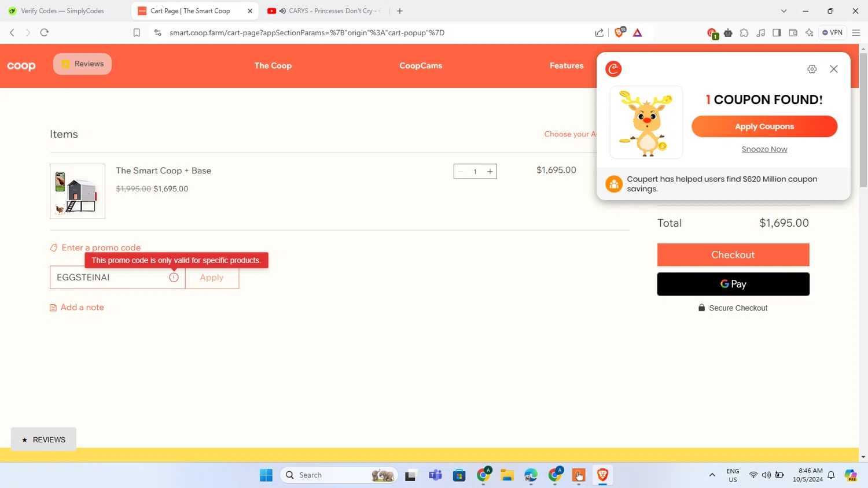This screenshot has height=488, width=868.
Task: Increase quantity with the plus button
Action: coord(490,172)
